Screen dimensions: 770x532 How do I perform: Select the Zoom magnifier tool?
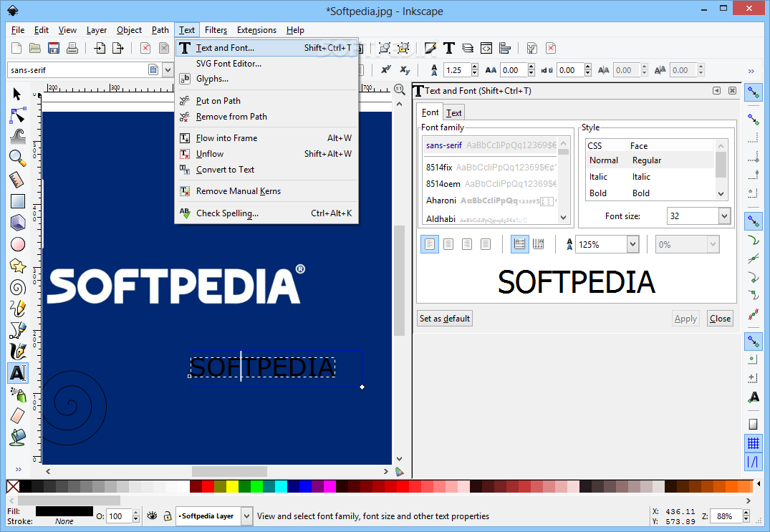click(x=17, y=158)
